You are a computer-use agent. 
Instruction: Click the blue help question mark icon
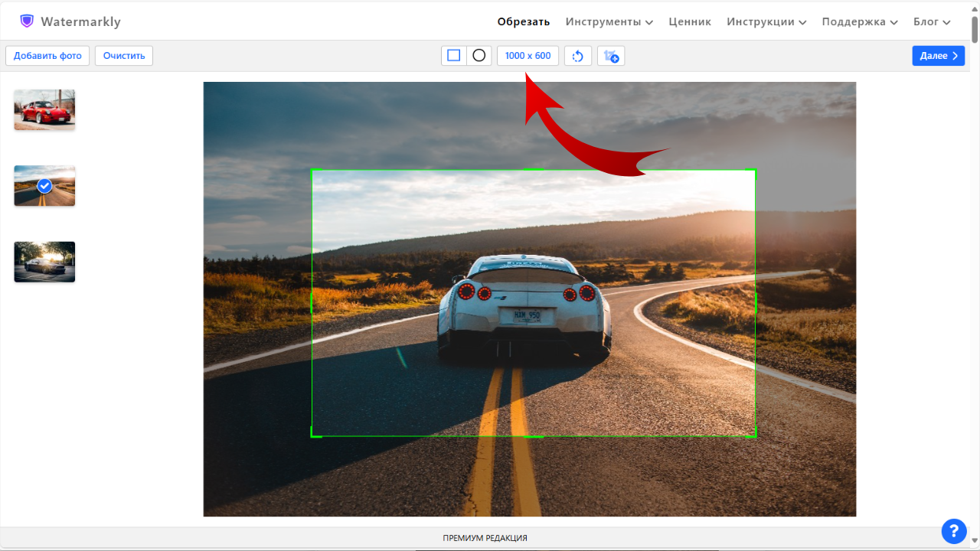(954, 530)
